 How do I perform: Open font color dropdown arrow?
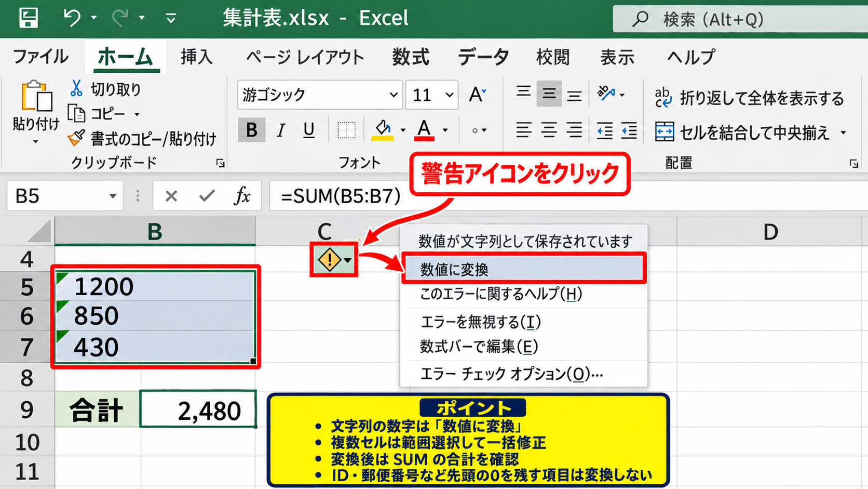(445, 130)
